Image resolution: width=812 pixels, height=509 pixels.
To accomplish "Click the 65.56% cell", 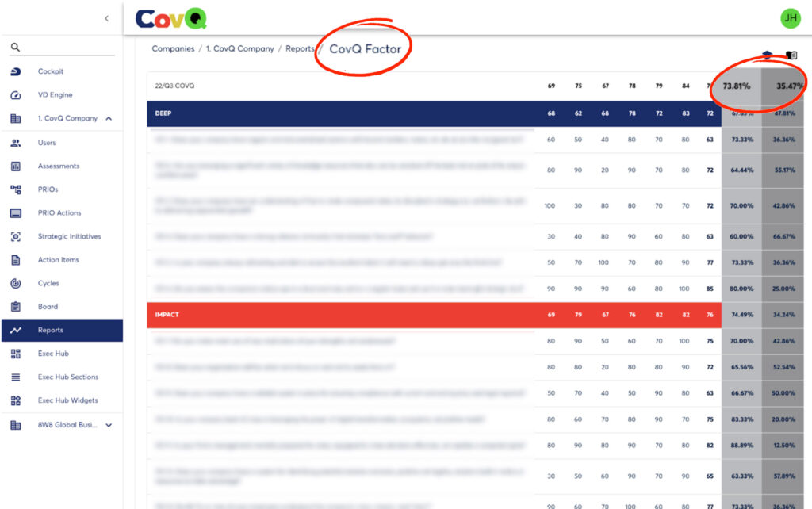I will 741,367.
